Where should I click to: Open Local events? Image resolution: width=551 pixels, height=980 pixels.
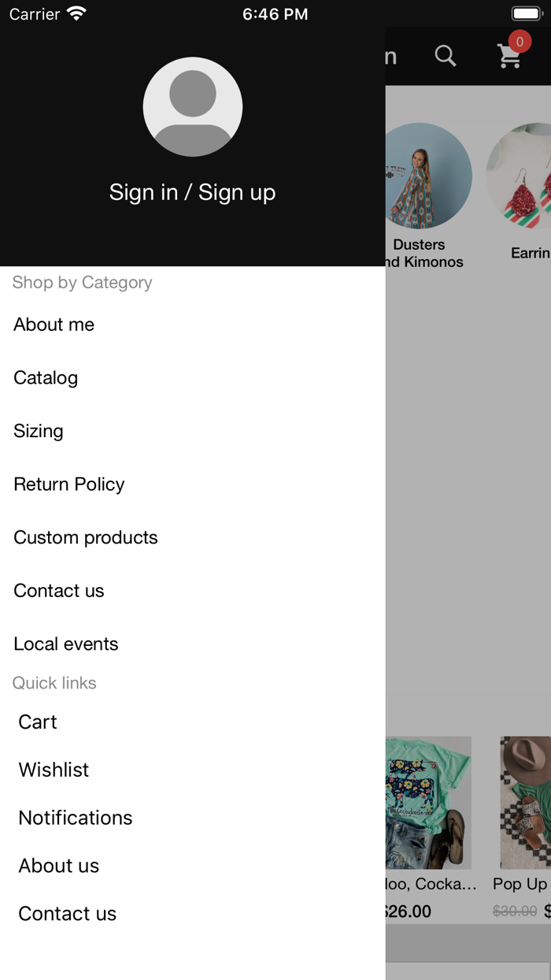[66, 644]
